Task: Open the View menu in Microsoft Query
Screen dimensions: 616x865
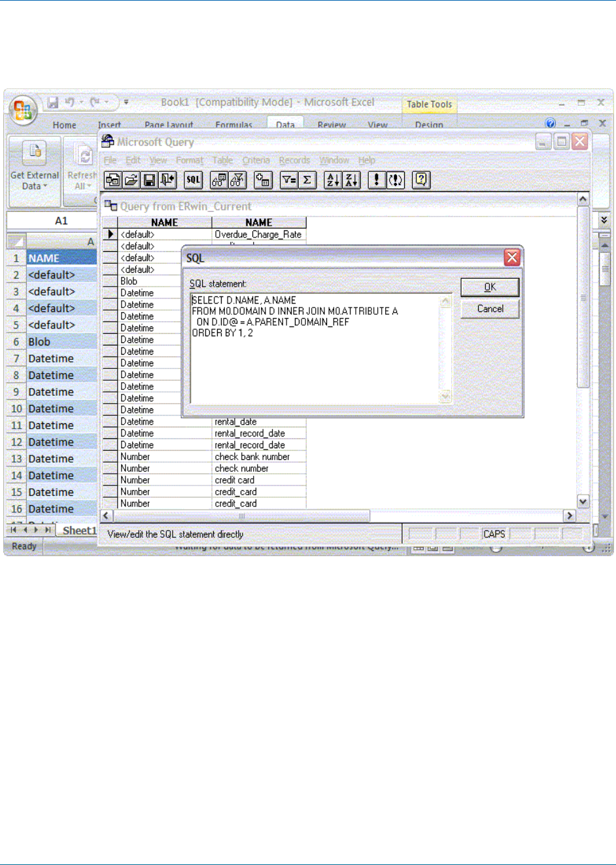Action: [x=158, y=160]
